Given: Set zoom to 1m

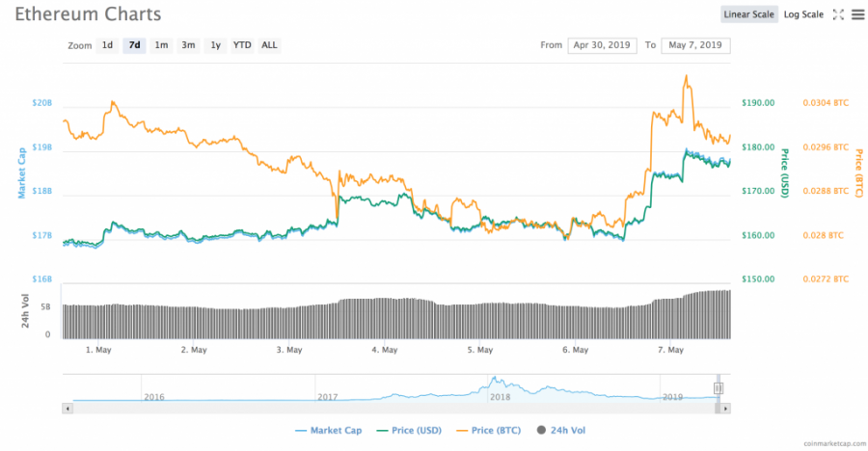Looking at the screenshot, I should click(161, 45).
